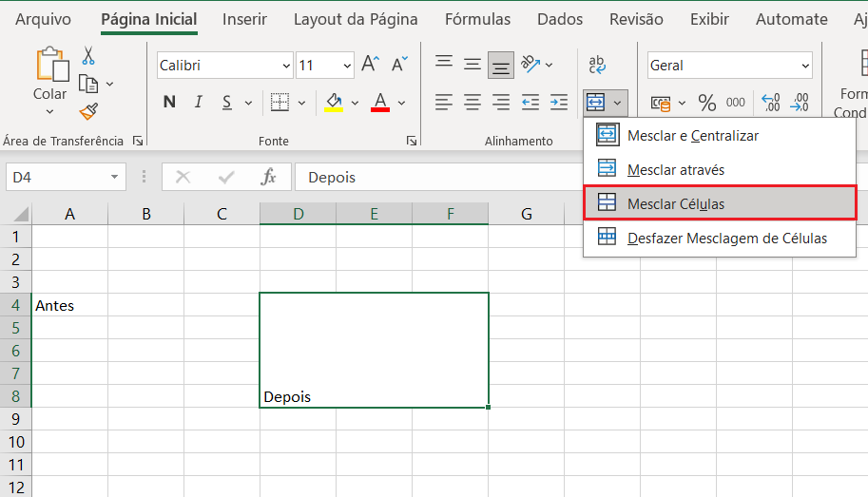Open the font size 11 dropdown

click(347, 66)
